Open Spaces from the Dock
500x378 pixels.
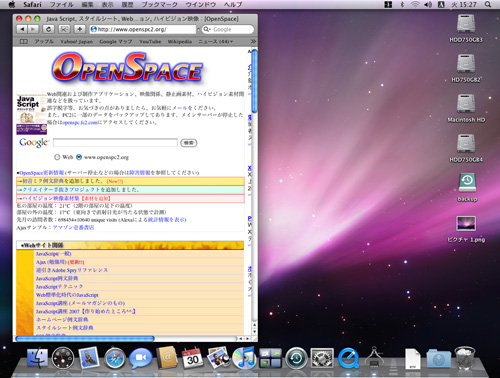tap(270, 358)
